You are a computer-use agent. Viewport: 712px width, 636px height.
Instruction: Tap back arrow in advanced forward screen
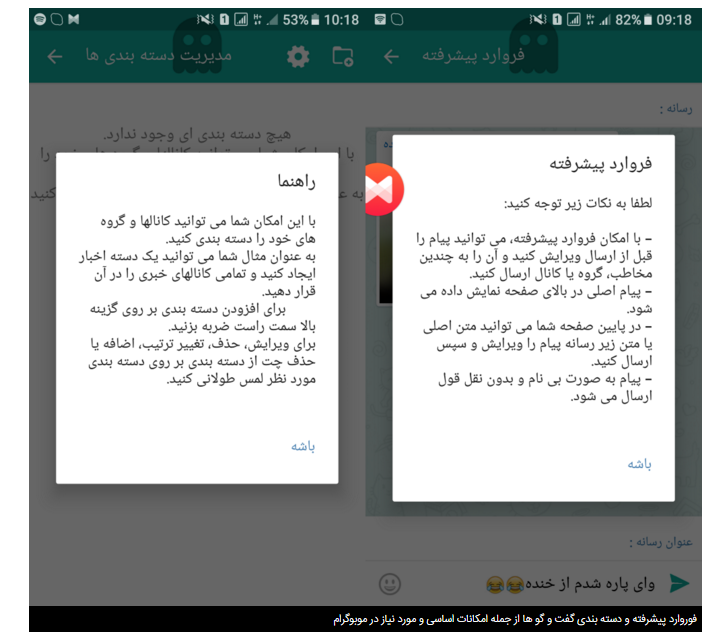[x=391, y=57]
